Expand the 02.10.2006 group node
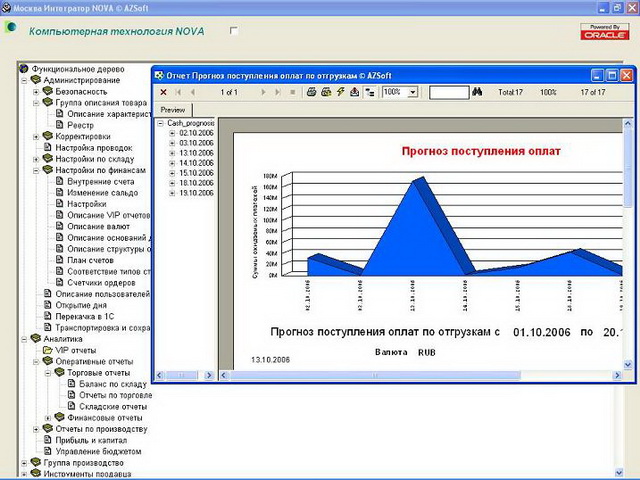 point(172,133)
